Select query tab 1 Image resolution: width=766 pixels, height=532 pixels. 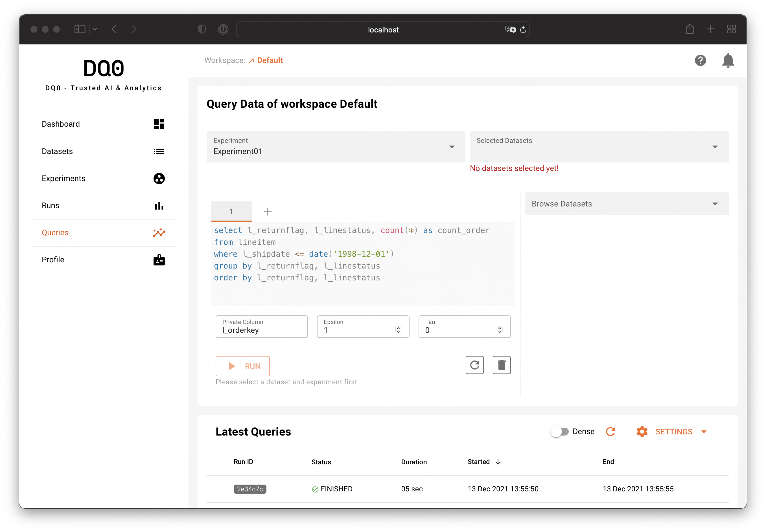point(231,211)
